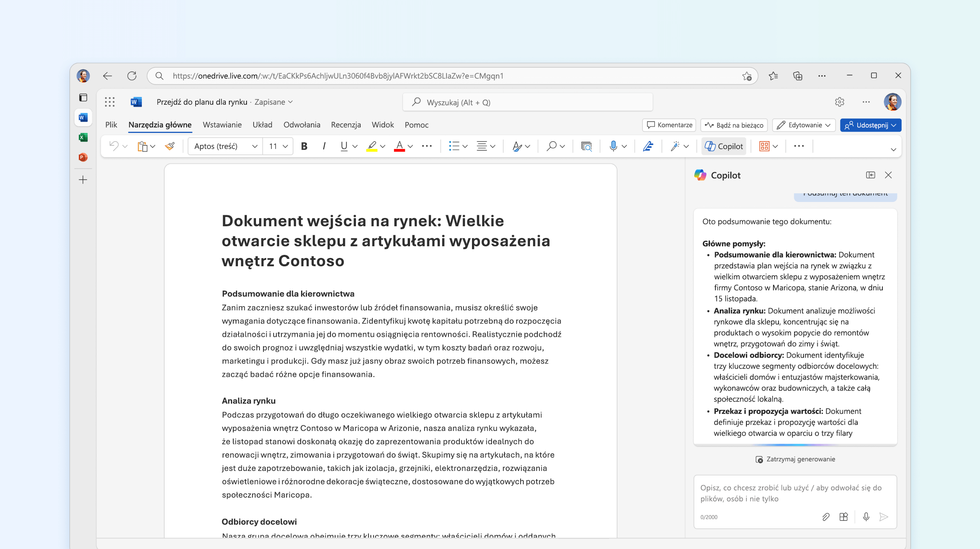Click the Udostępnij share button
This screenshot has height=549, width=980.
[871, 125]
